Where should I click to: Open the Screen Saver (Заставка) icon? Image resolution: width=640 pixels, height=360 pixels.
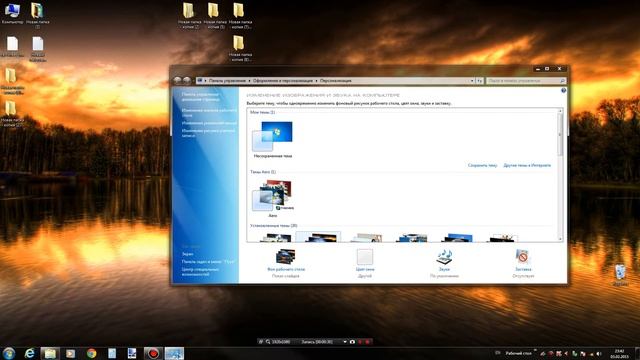click(522, 257)
